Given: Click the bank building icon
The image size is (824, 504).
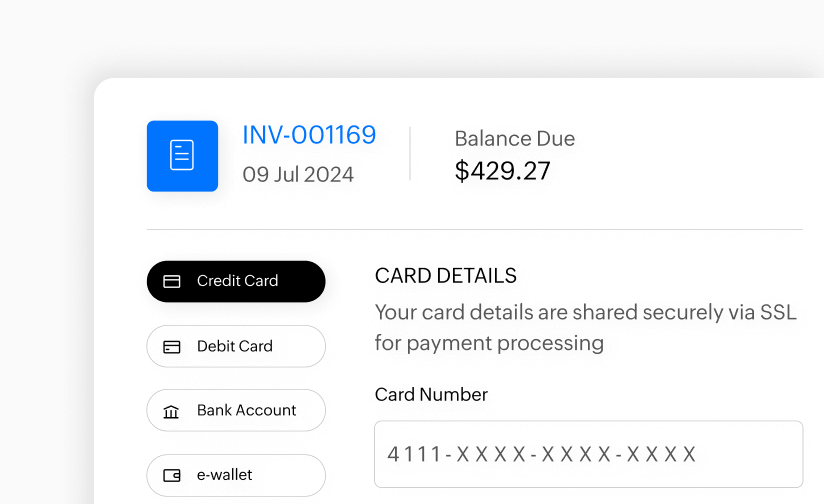Looking at the screenshot, I should (x=172, y=411).
